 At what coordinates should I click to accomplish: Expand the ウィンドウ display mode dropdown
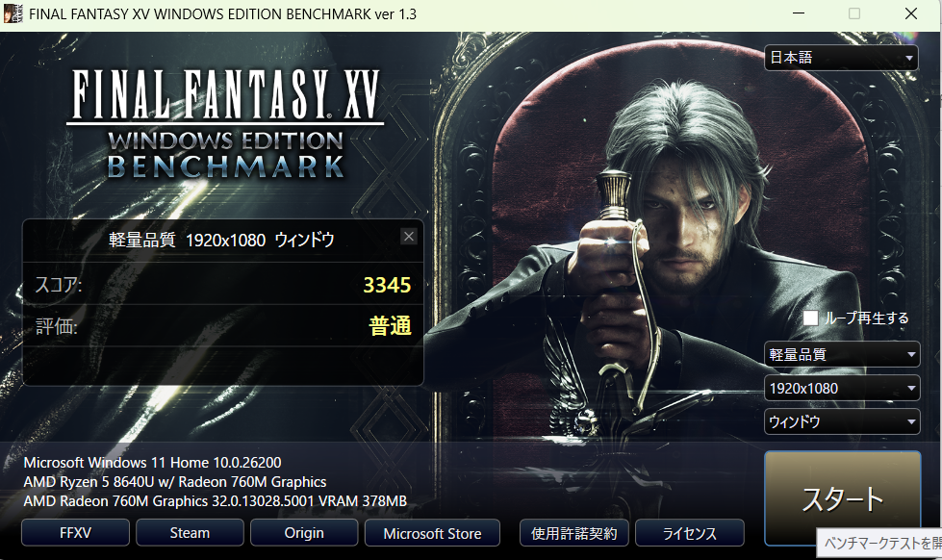coord(842,421)
